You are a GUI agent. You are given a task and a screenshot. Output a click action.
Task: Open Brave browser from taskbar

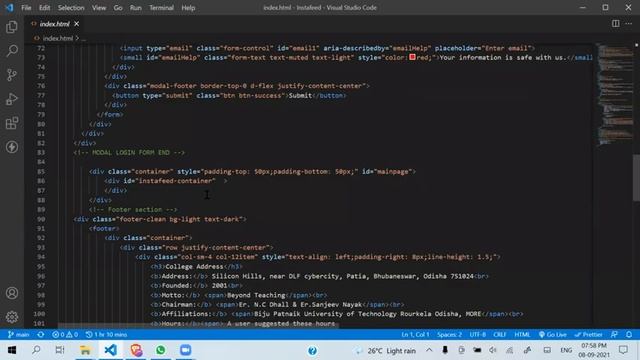point(136,350)
